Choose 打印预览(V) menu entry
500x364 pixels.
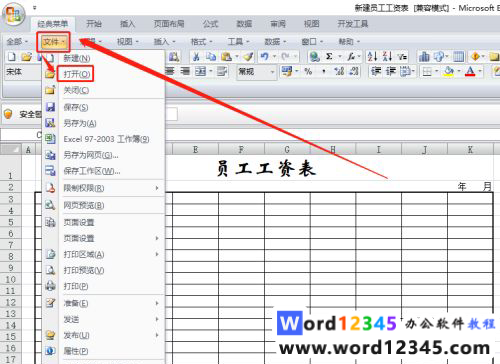click(84, 270)
